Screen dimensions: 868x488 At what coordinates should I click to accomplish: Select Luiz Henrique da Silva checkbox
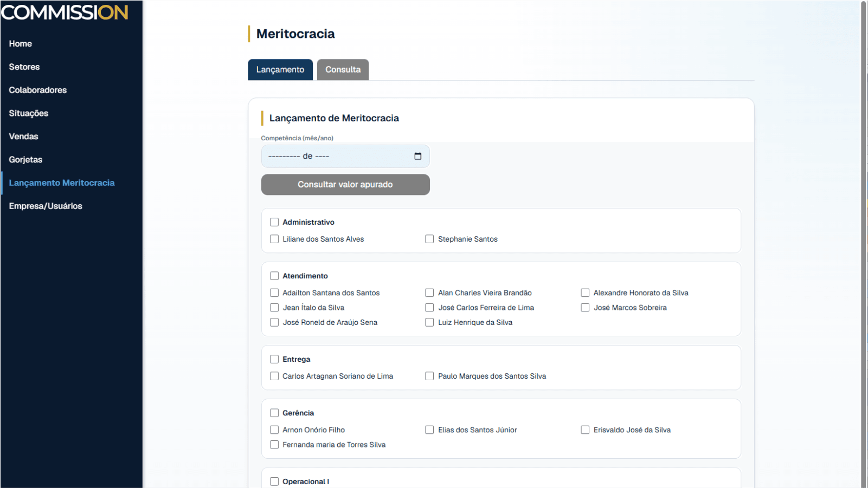(429, 322)
